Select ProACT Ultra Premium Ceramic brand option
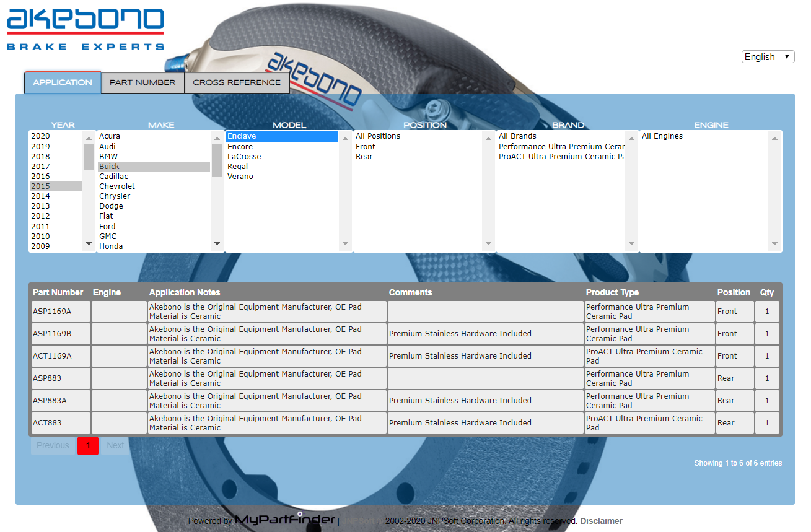811x532 pixels. tap(561, 157)
